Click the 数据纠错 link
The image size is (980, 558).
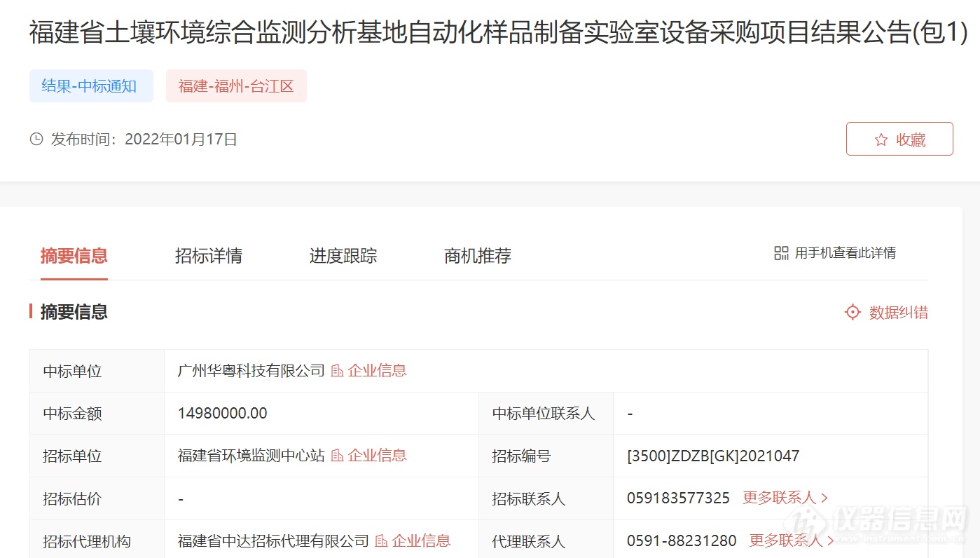899,313
